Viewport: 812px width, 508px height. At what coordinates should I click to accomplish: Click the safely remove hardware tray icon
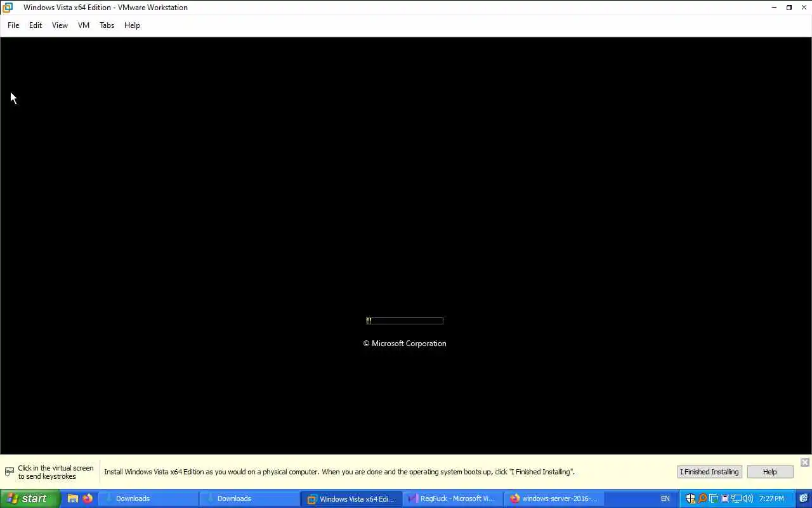click(725, 498)
